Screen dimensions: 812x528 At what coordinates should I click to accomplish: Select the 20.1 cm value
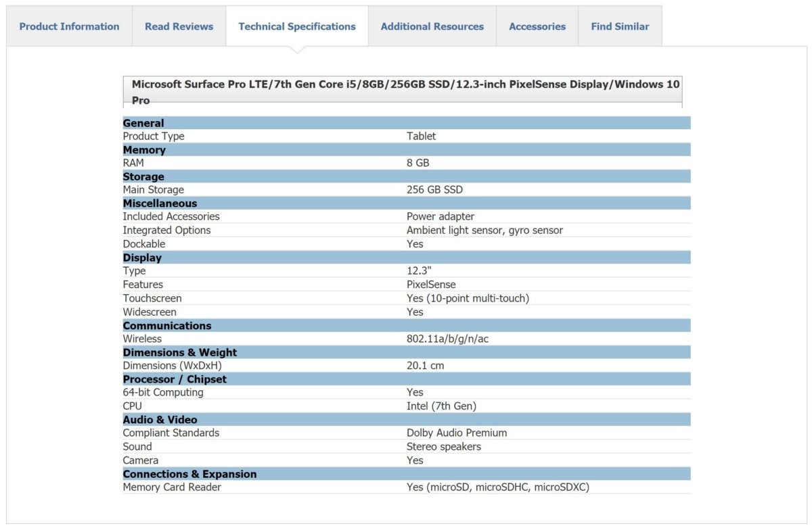coord(426,366)
